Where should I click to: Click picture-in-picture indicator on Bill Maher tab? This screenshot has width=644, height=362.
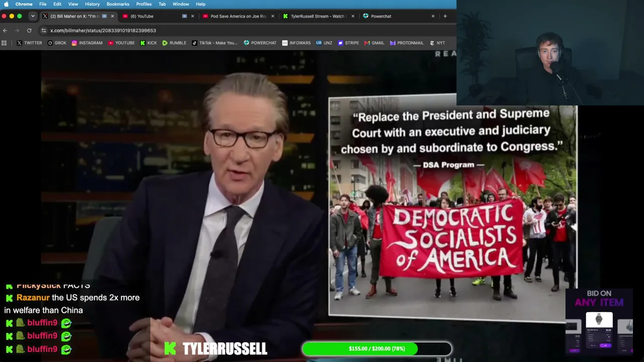click(104, 16)
